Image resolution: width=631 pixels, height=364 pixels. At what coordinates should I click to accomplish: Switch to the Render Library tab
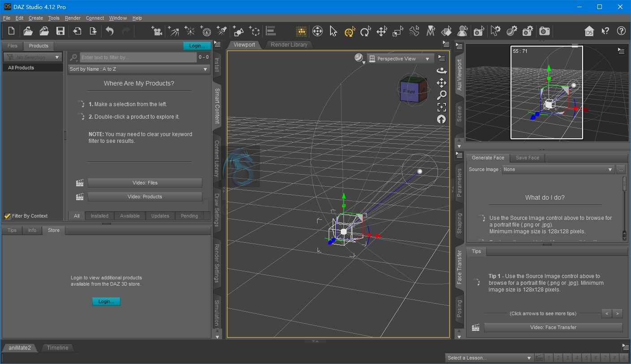(289, 45)
